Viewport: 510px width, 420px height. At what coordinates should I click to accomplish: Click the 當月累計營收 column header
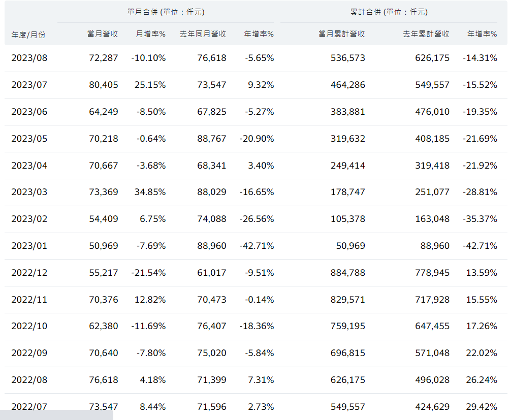[x=341, y=34]
